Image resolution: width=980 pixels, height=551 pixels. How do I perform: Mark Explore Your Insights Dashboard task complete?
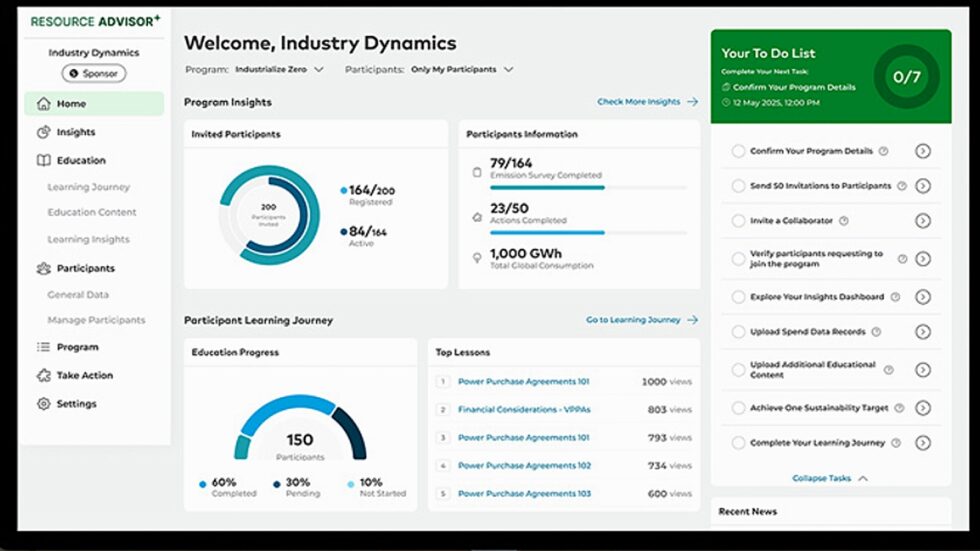click(x=738, y=297)
